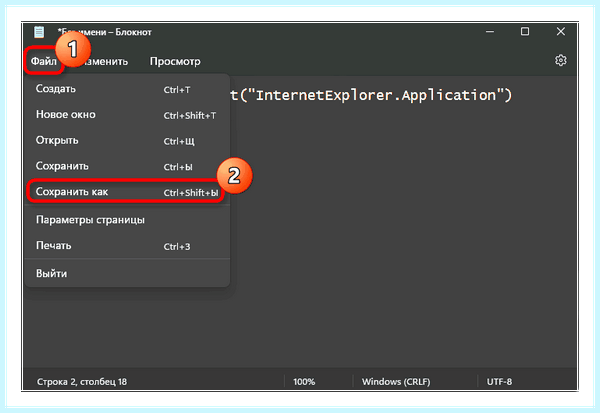Select Новое окно menu entry
600x413 pixels.
[127, 115]
